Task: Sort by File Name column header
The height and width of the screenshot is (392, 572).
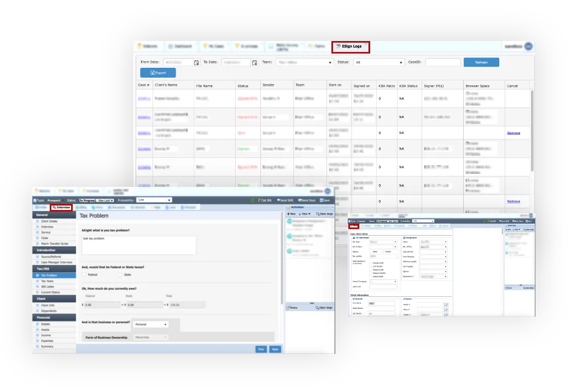Action: pos(205,86)
